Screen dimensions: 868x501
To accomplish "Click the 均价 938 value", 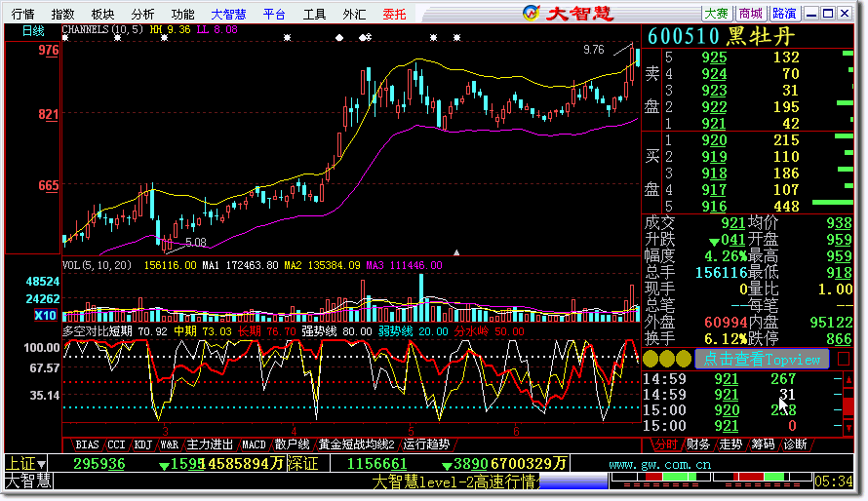I will tap(839, 223).
